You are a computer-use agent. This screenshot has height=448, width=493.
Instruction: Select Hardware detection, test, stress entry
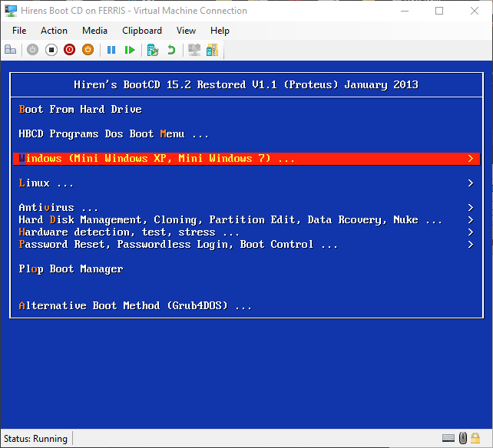click(x=246, y=232)
